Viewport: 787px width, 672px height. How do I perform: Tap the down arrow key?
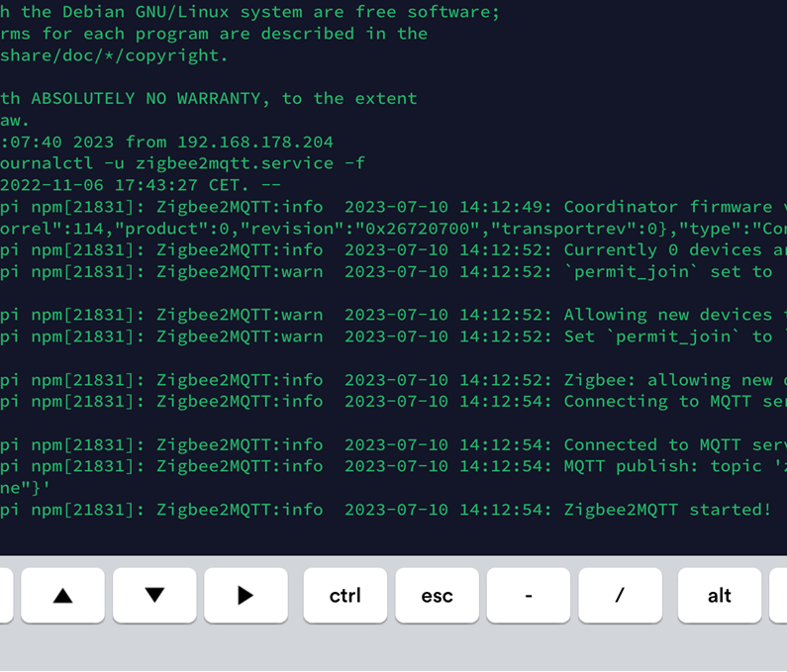154,595
